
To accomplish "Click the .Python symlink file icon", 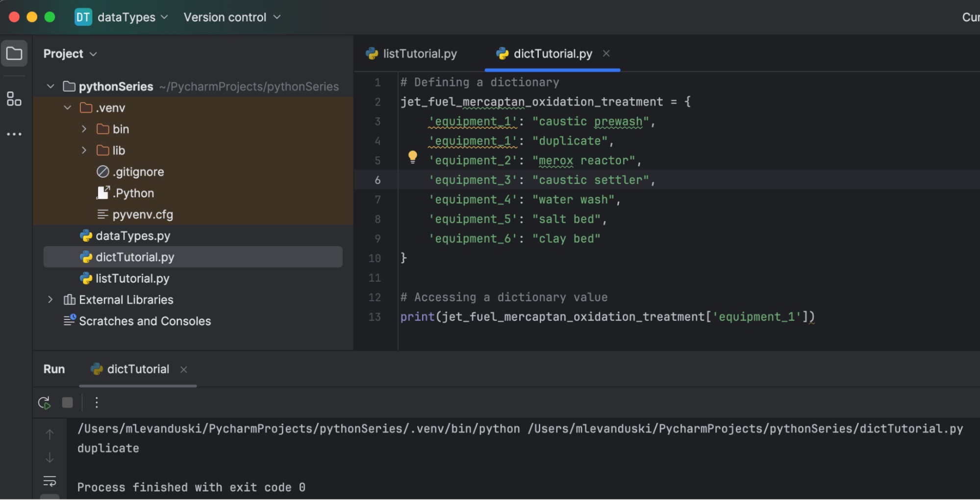I will click(x=102, y=193).
